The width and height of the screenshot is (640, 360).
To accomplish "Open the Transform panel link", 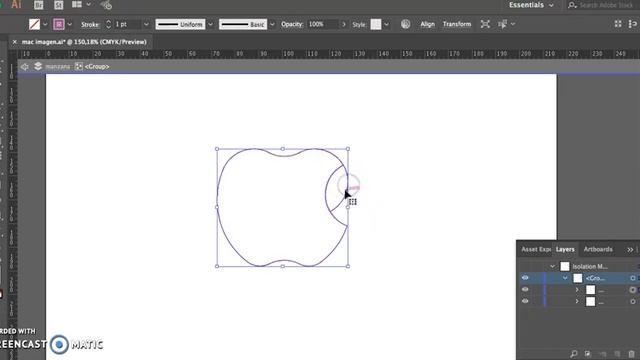I will tap(457, 24).
